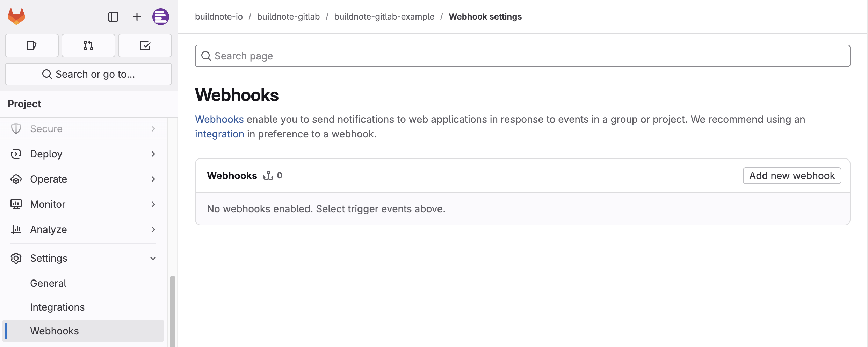The width and height of the screenshot is (868, 347).
Task: Click the Webhooks page heading
Action: [237, 95]
